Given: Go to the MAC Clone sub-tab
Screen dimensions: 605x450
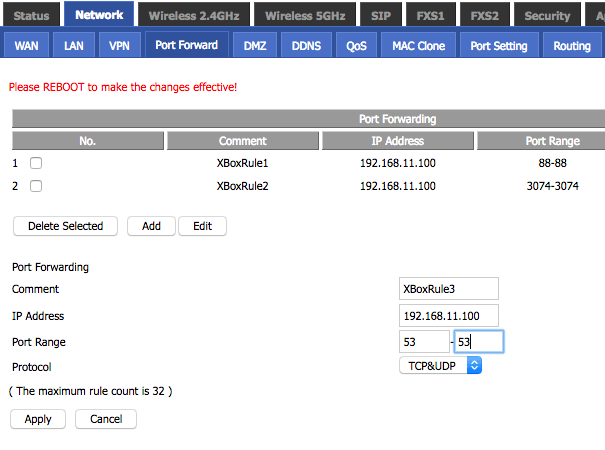Looking at the screenshot, I should pyautogui.click(x=419, y=45).
